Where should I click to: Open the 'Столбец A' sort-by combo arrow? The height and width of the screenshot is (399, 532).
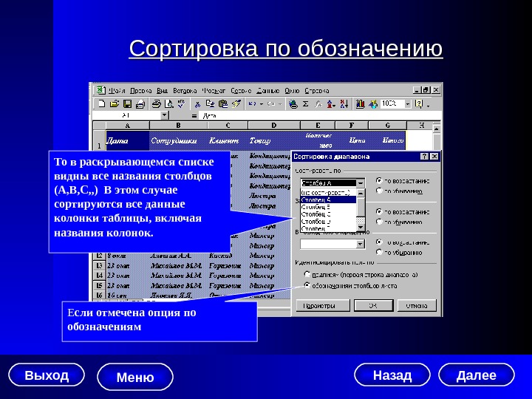click(x=361, y=183)
